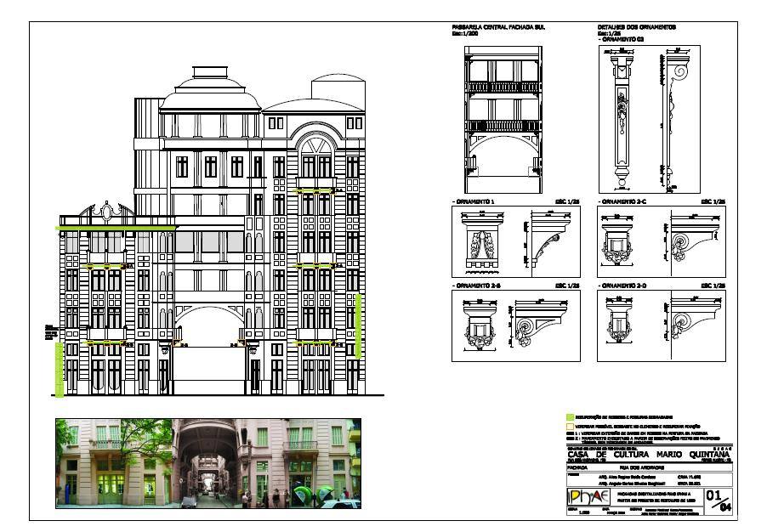Image resolution: width=767 pixels, height=532 pixels.
Task: Click the green legend color swatch
Action: (570, 417)
